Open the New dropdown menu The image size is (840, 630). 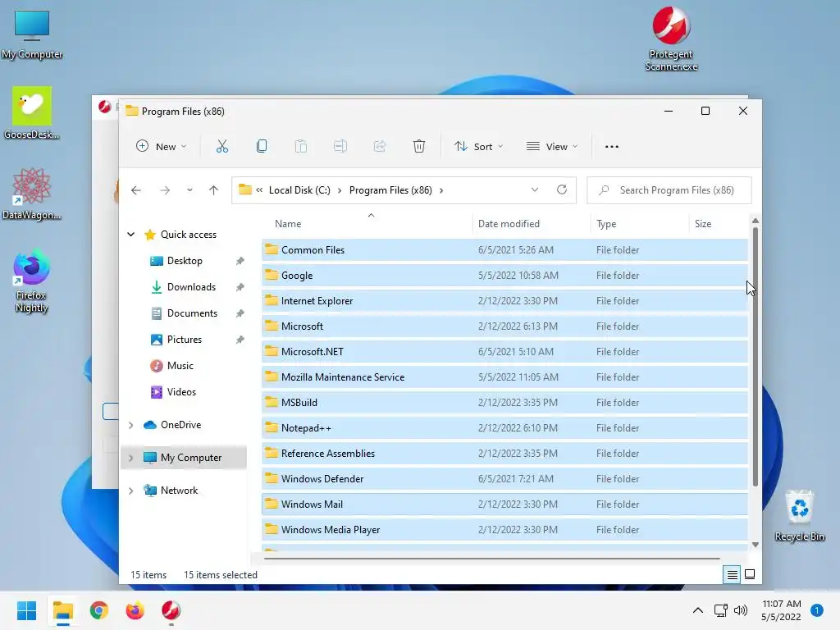pos(162,146)
